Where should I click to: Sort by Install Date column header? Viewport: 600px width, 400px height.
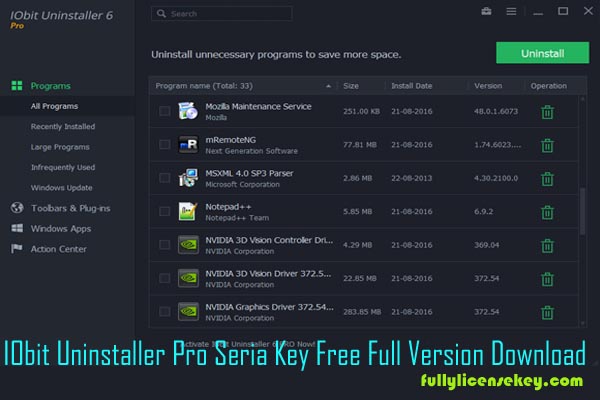(x=412, y=86)
